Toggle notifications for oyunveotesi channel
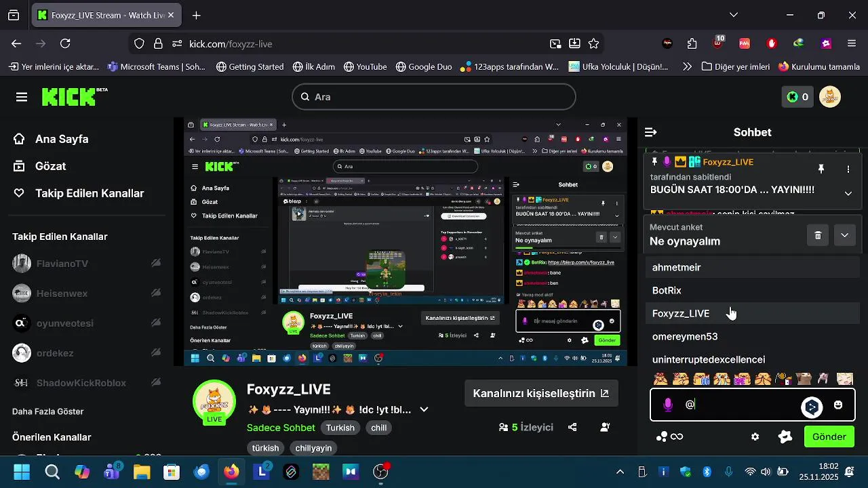Viewport: 868px width, 488px height. coord(156,323)
